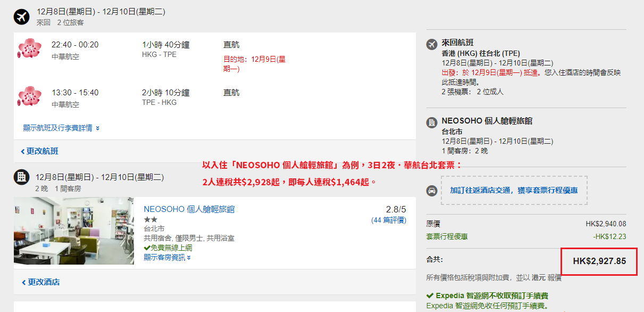Click 加訂往返酒店交通，獲享套票行程優惠 button
Screen dimensions: 644x312
(x=514, y=190)
